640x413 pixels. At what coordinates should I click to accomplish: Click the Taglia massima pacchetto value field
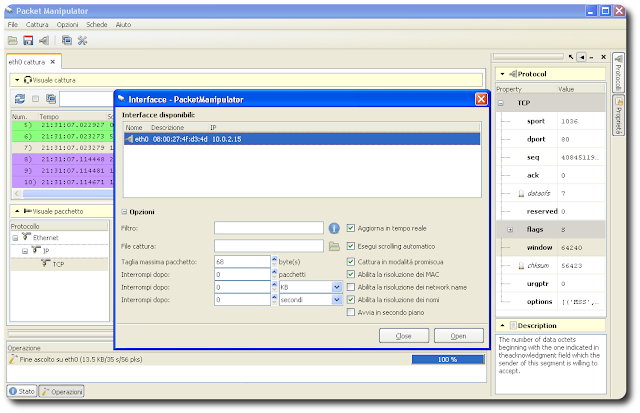click(242, 262)
